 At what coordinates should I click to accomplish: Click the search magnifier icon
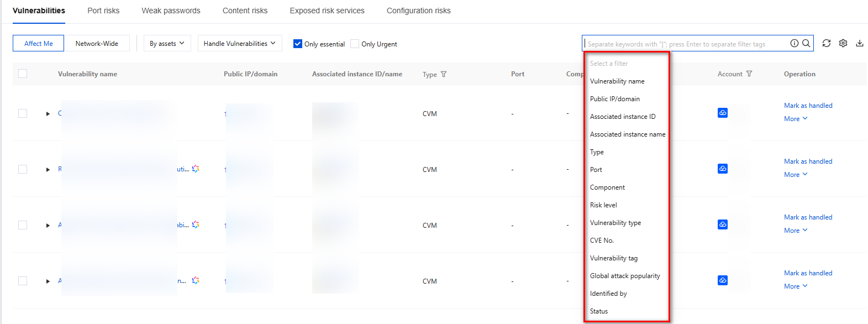click(806, 43)
